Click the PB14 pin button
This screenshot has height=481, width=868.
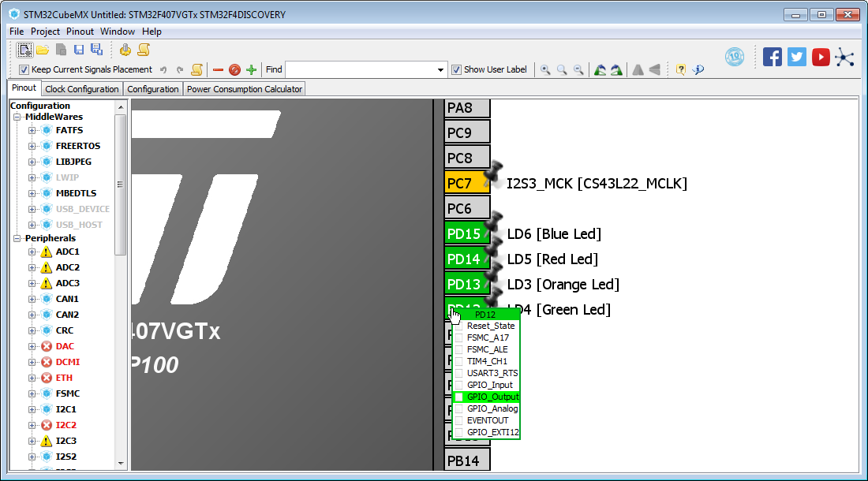point(467,460)
